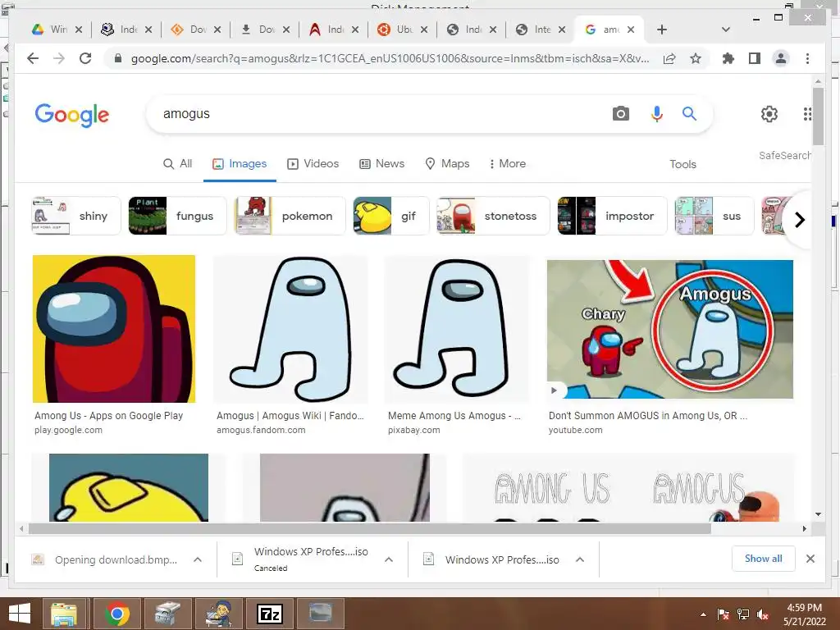This screenshot has height=630, width=840.
Task: Click the vertical page scrollbar thumb
Action: 818,116
